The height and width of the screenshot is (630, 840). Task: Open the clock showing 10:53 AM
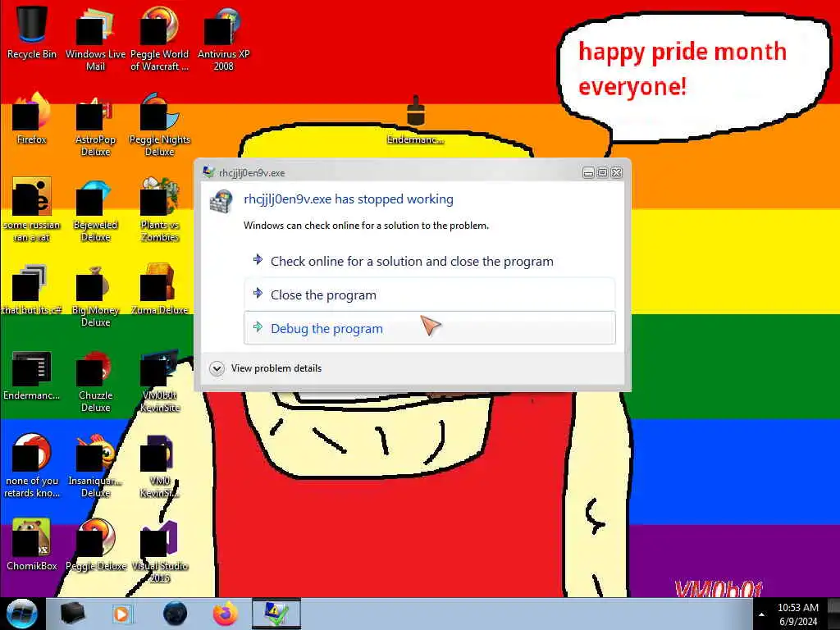click(797, 614)
